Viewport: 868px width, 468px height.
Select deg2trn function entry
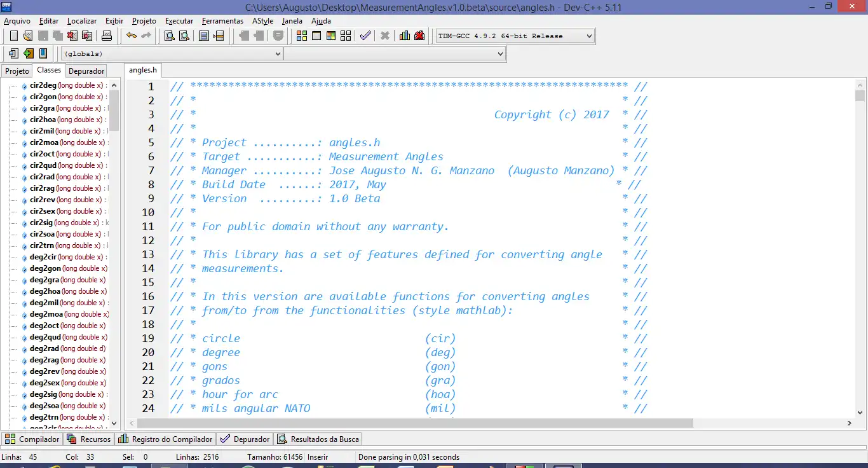click(x=64, y=417)
